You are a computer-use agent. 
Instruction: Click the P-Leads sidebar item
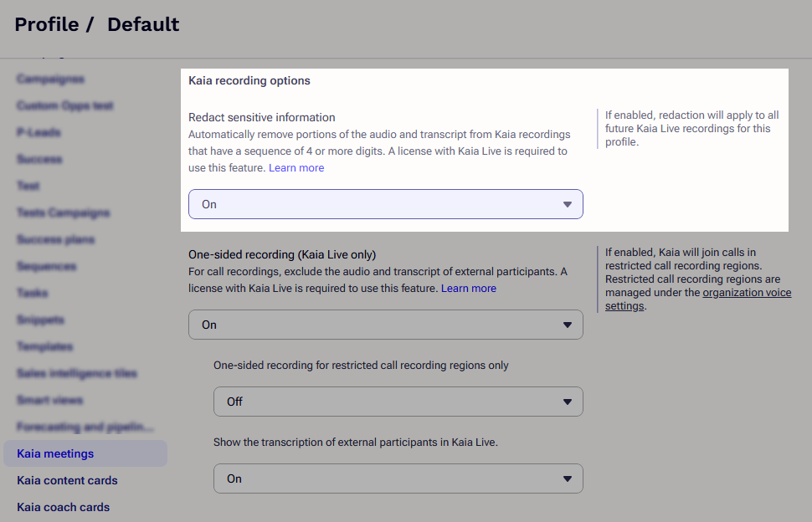(39, 132)
